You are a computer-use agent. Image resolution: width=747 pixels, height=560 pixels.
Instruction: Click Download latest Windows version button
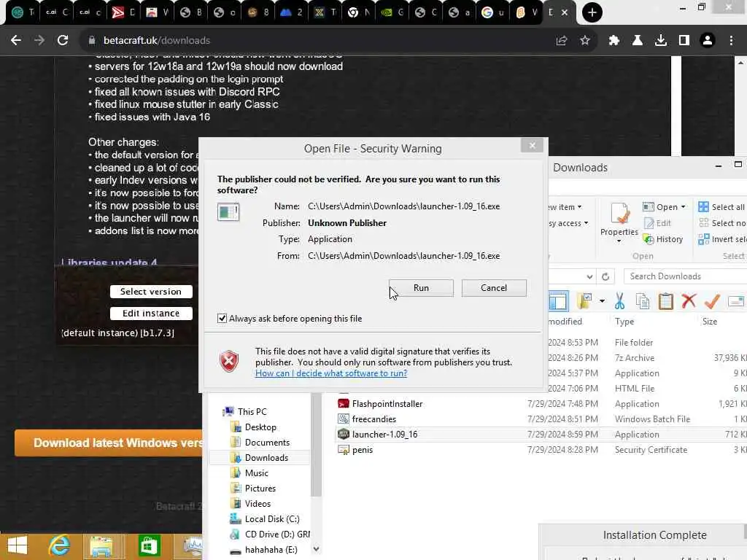tap(109, 443)
